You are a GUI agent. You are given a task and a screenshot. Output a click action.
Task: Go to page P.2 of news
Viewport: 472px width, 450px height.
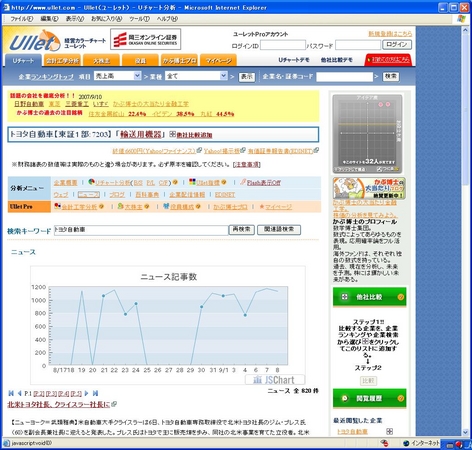click(39, 394)
